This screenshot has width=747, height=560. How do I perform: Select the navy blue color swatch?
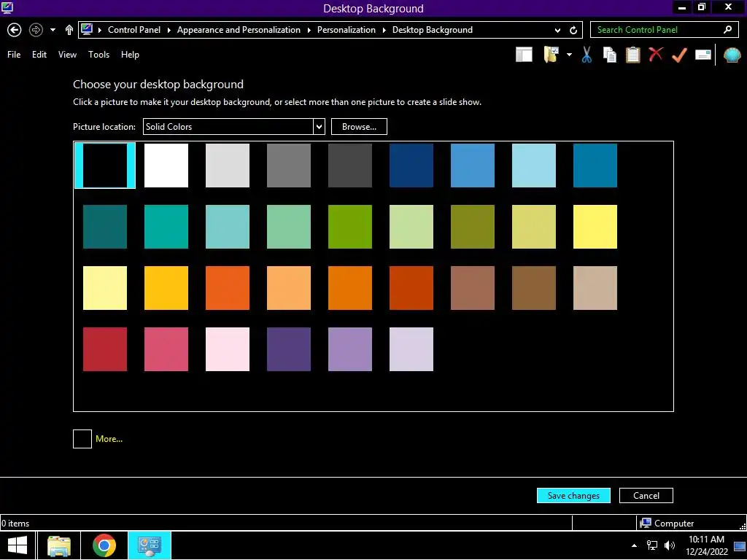pos(411,166)
